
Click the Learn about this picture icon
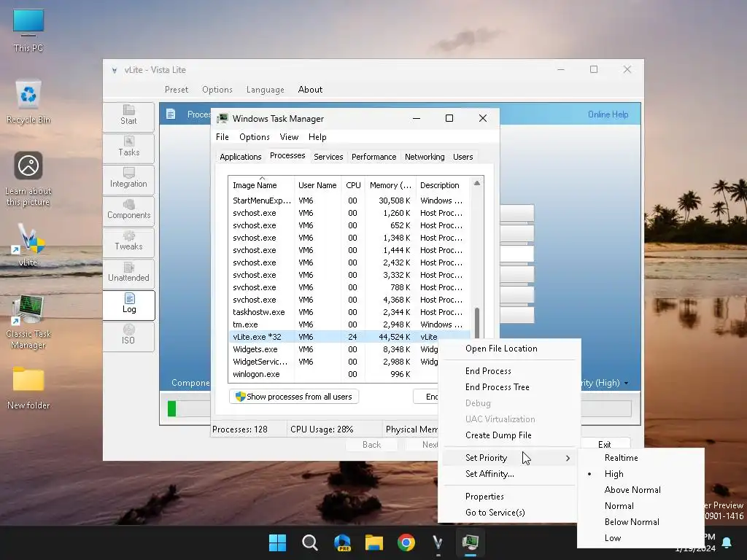(28, 179)
